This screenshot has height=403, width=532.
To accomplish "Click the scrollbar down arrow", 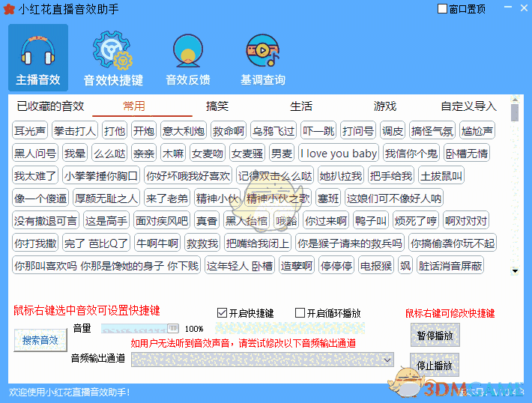I will [x=515, y=270].
